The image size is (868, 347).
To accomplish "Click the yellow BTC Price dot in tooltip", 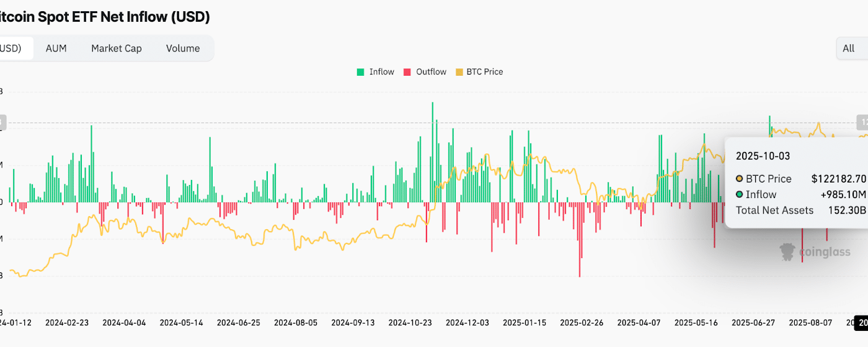I will click(739, 179).
